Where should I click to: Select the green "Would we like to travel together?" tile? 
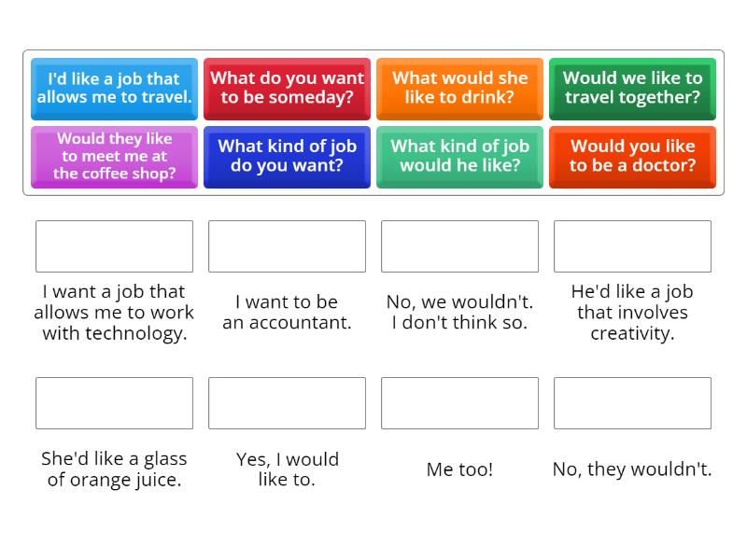point(632,89)
